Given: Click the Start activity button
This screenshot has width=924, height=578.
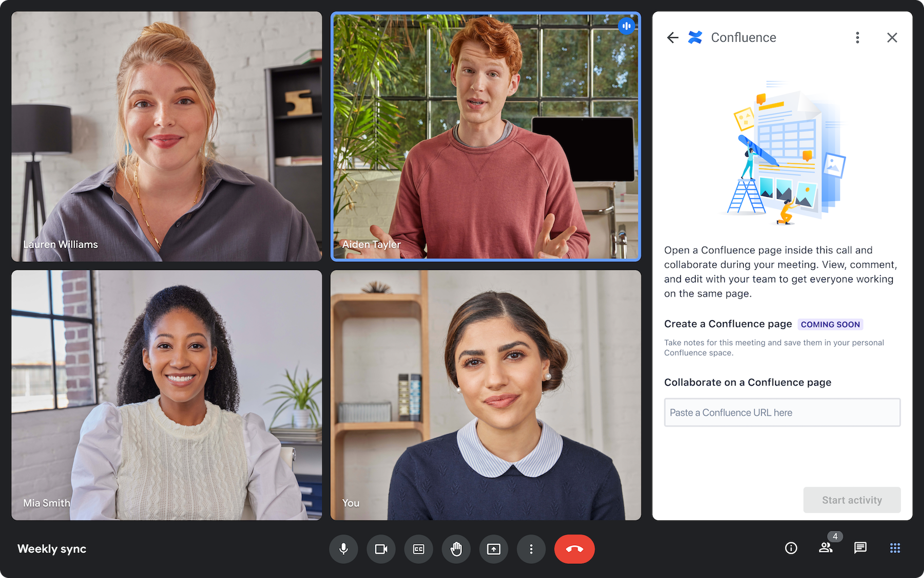Looking at the screenshot, I should [x=852, y=500].
